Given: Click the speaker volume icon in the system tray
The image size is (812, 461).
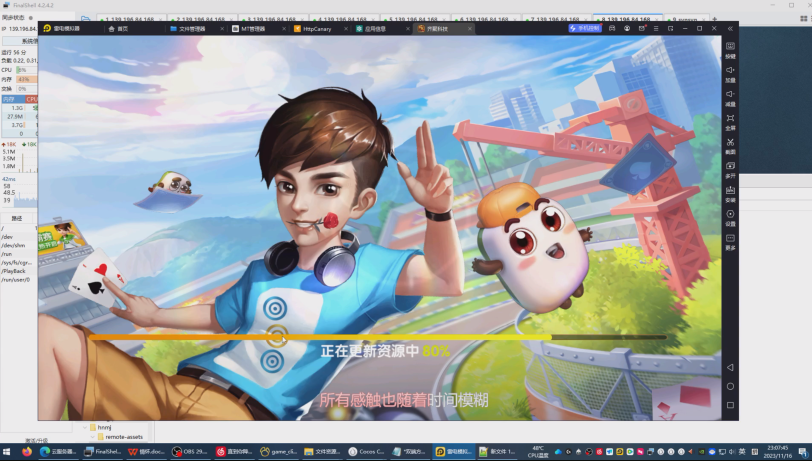Looking at the screenshot, I should [x=732, y=452].
